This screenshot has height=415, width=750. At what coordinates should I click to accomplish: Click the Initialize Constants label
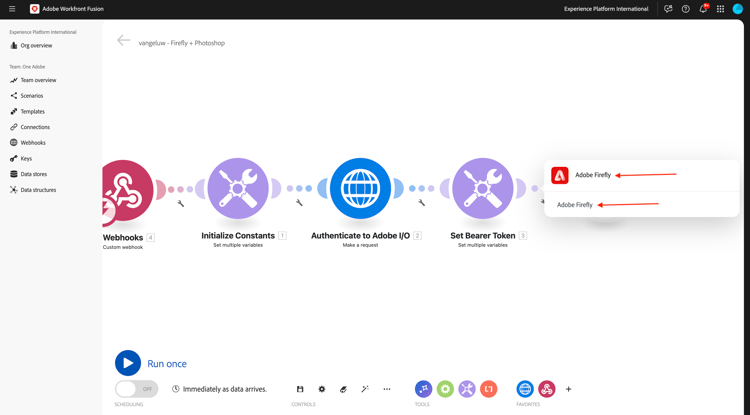pyautogui.click(x=238, y=236)
